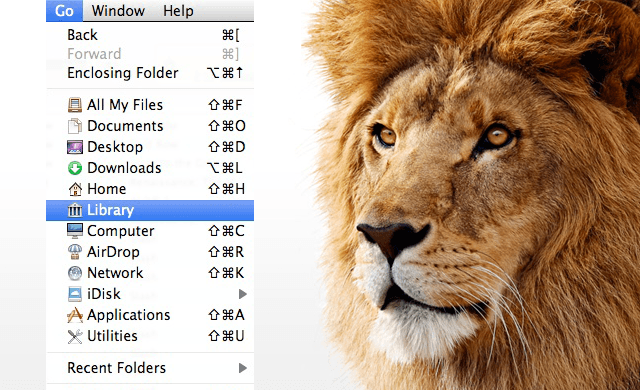Open the iDisk submenu label

104,294
